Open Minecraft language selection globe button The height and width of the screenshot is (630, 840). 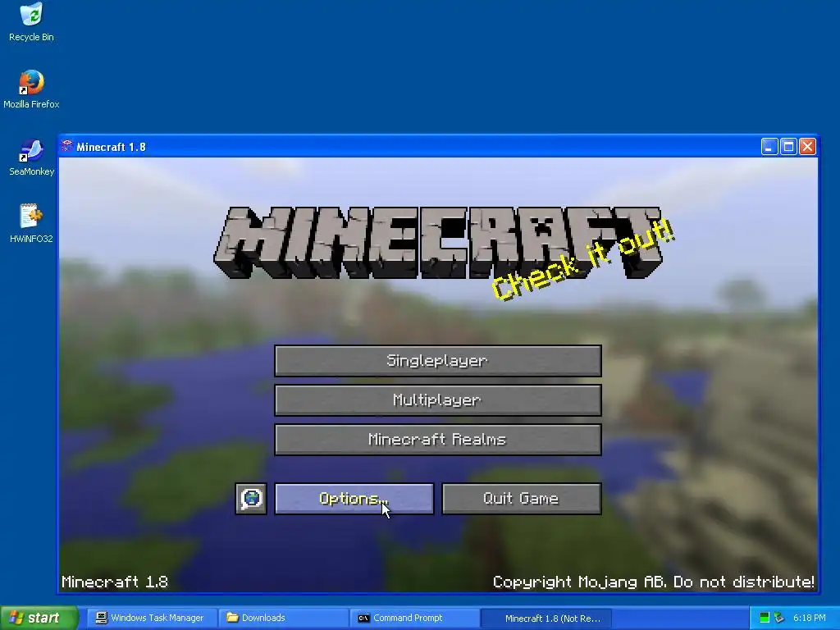coord(251,499)
